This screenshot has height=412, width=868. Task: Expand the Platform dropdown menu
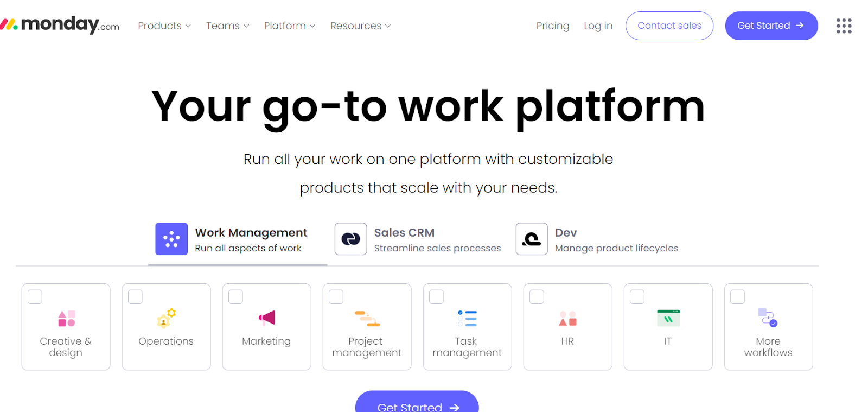(290, 26)
